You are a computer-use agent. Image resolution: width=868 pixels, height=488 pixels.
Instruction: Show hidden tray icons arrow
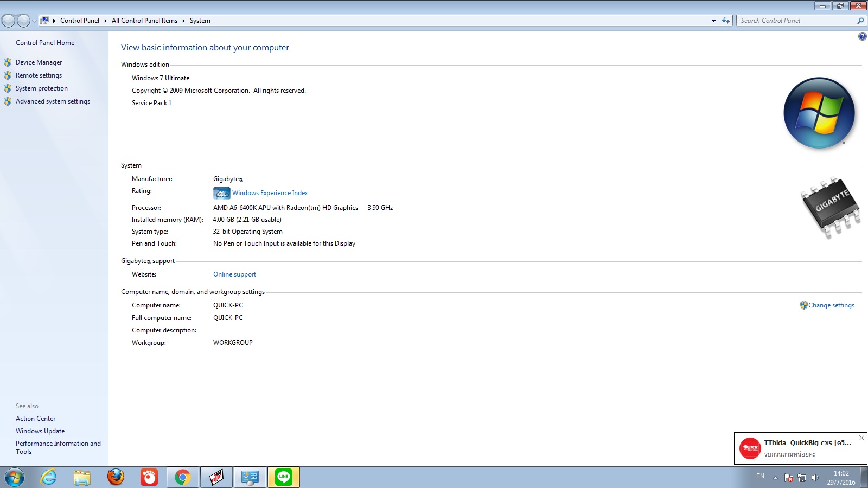pyautogui.click(x=775, y=478)
